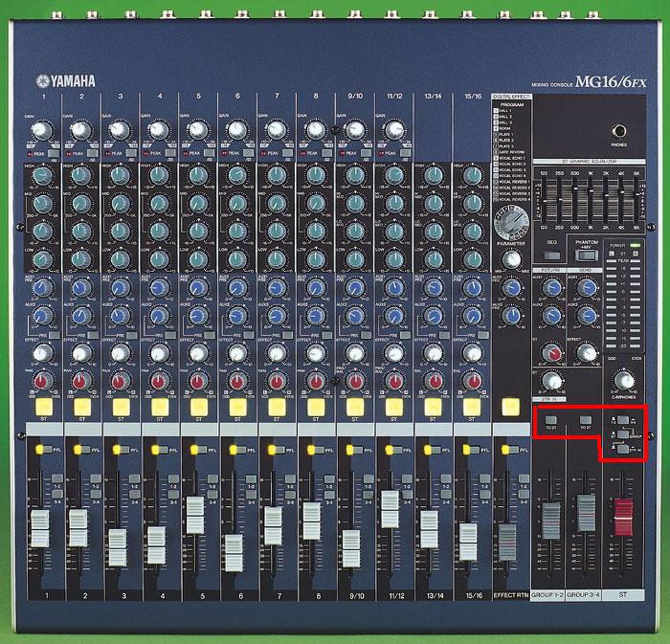
Task: Select channel 15/16 HIGH EQ knob
Action: (472, 175)
